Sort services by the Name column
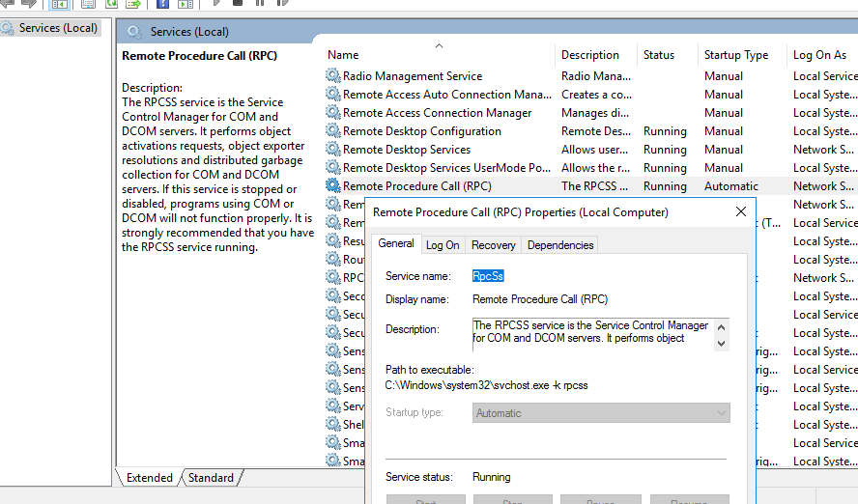The image size is (858, 504). (x=343, y=55)
